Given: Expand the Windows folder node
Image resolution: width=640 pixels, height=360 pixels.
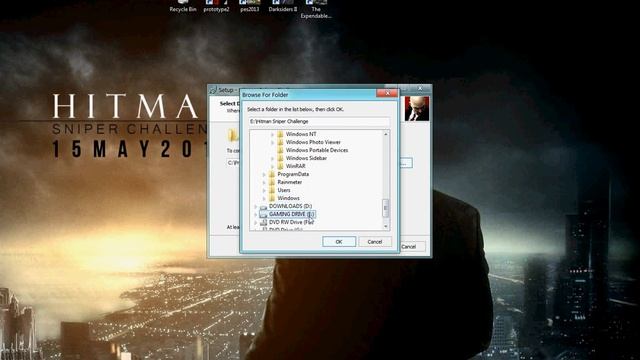Looking at the screenshot, I should 264,198.
